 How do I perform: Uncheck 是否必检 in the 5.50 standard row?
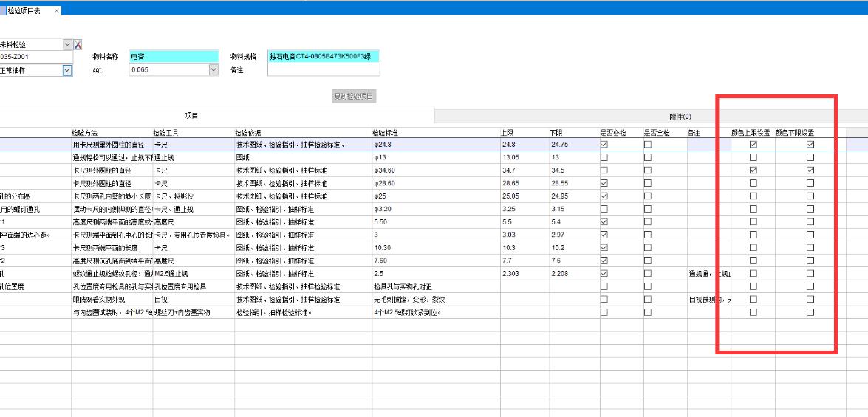[604, 221]
